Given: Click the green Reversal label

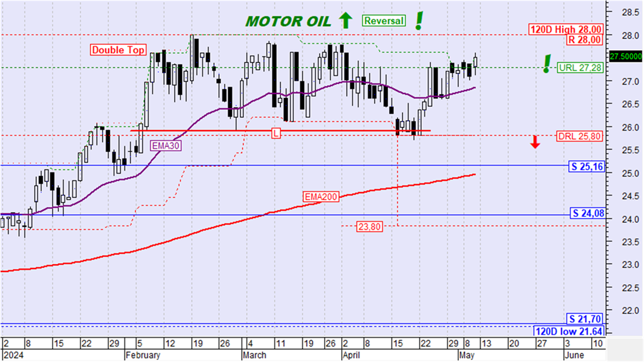Looking at the screenshot, I should coord(384,21).
